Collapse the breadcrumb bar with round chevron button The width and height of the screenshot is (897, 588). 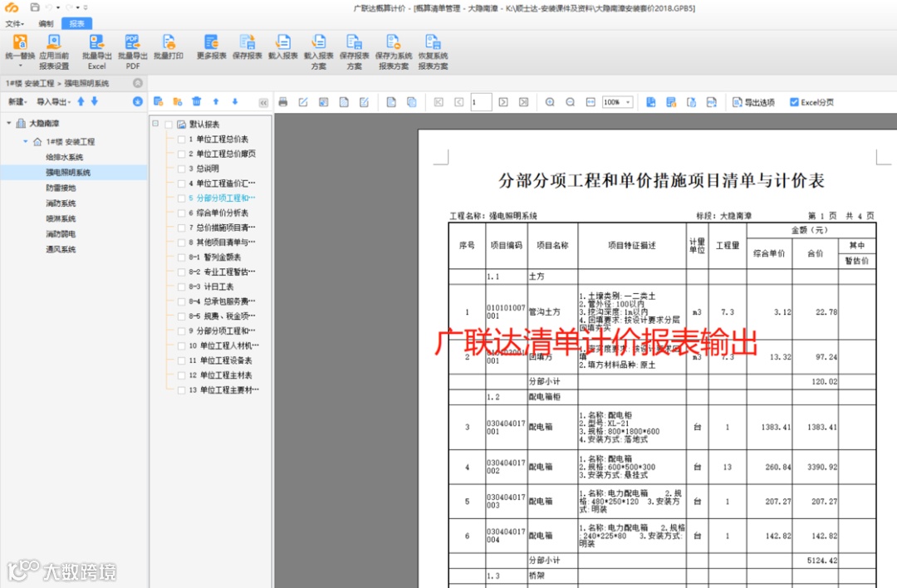point(138,83)
